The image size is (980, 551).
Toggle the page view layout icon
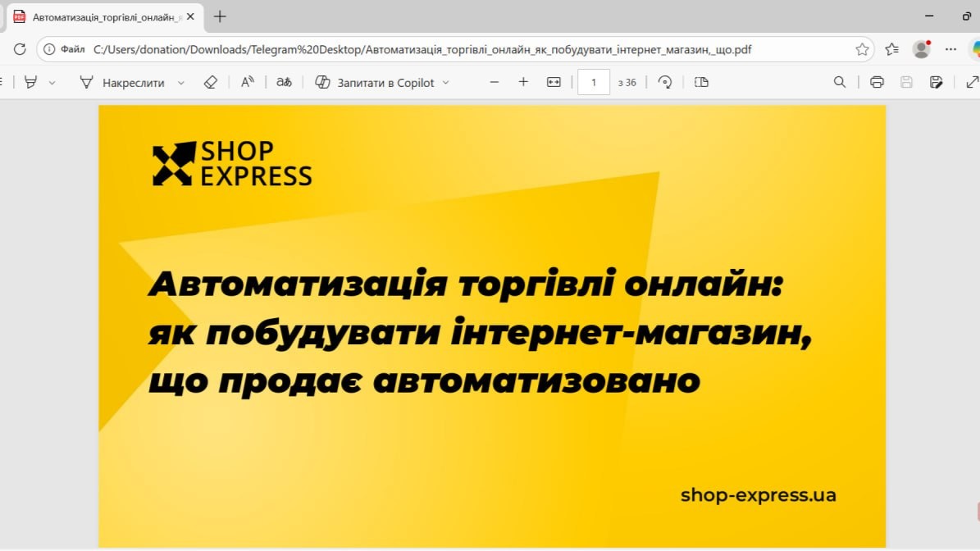(700, 82)
